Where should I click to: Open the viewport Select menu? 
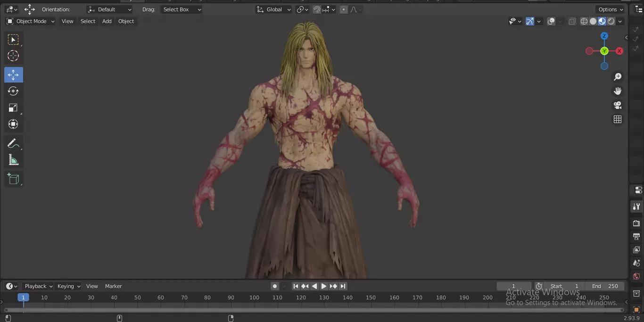click(x=88, y=21)
